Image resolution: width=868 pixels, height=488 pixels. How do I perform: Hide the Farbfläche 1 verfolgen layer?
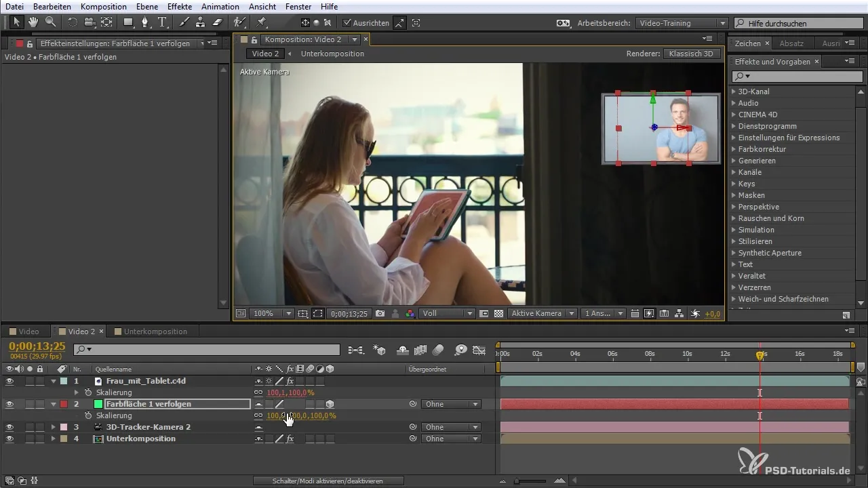click(x=9, y=404)
